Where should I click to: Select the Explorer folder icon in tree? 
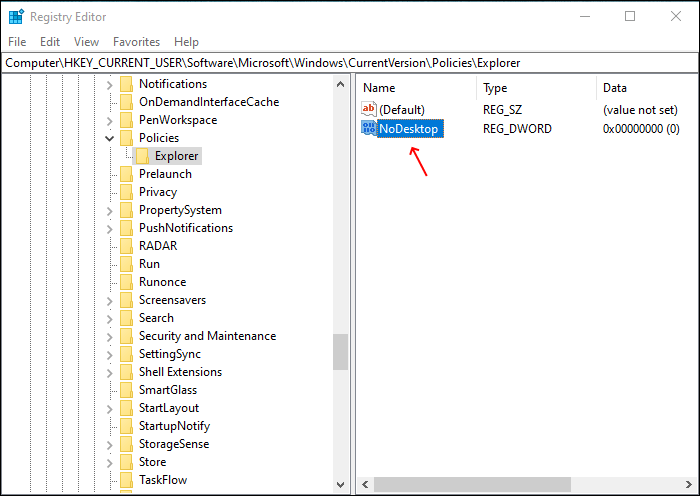pyautogui.click(x=142, y=156)
